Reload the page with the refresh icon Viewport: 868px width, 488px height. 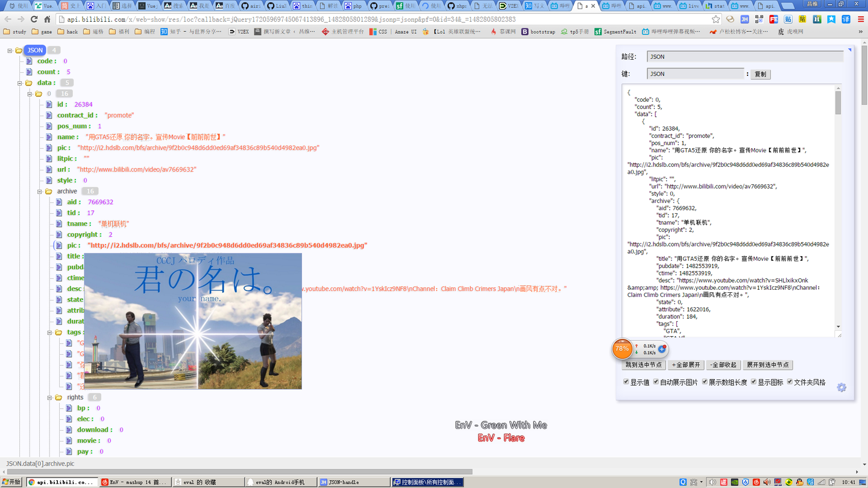click(34, 19)
